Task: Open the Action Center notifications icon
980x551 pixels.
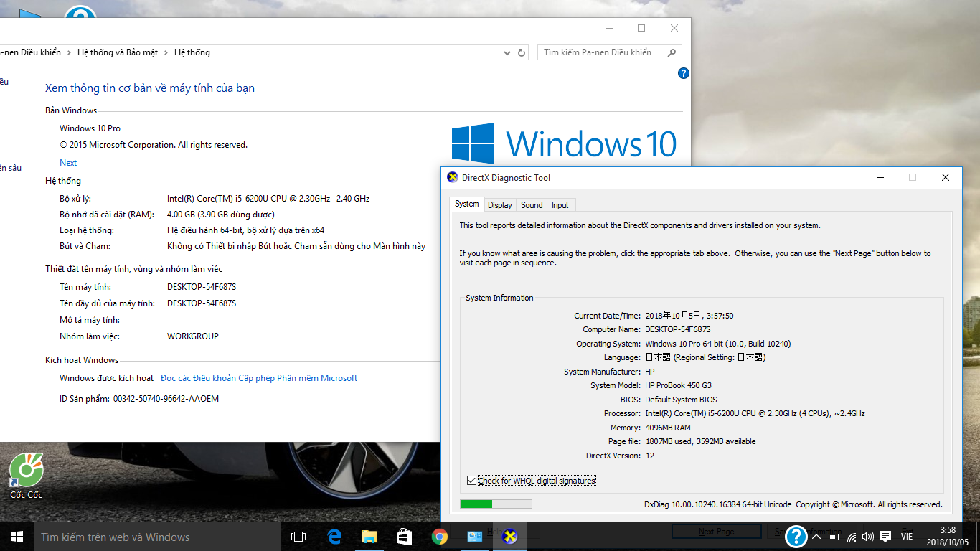Action: click(885, 537)
